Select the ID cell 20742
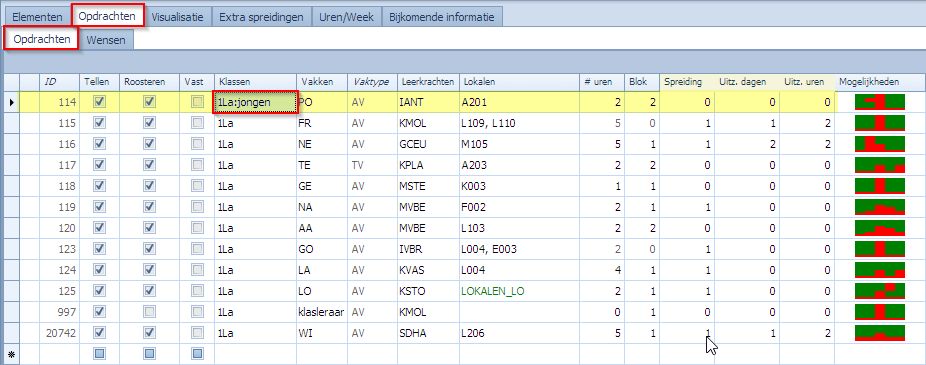Viewport: 926px width, 365px height. click(60, 333)
